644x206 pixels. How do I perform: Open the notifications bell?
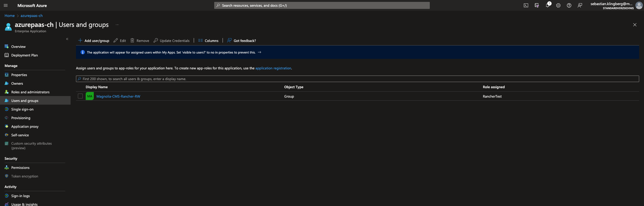[548, 5]
